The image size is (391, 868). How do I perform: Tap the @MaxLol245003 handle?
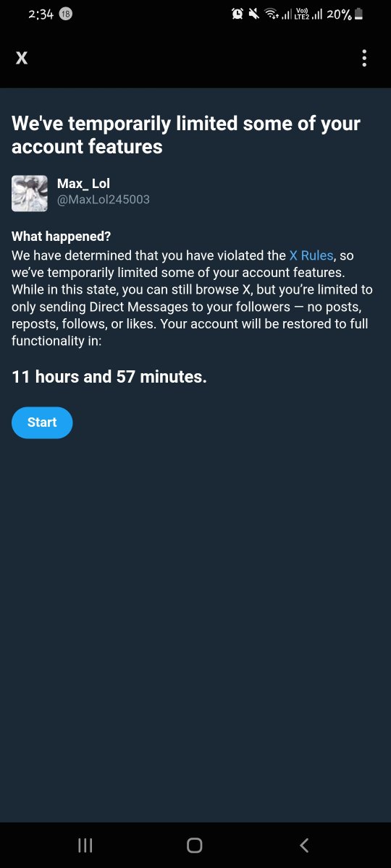pyautogui.click(x=103, y=200)
